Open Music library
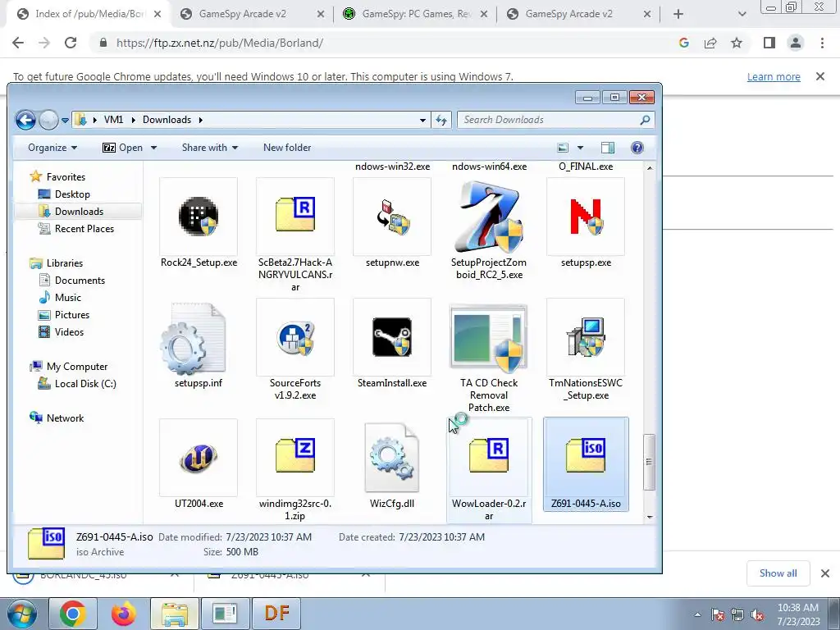 click(x=67, y=297)
